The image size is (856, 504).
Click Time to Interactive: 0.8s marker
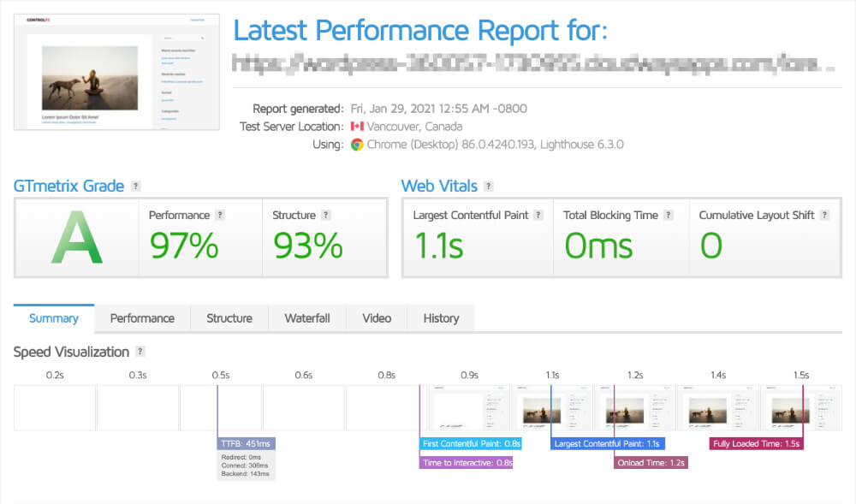(x=467, y=463)
